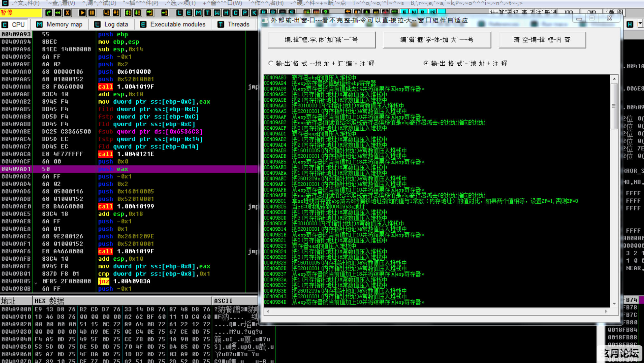Image resolution: width=644 pixels, height=363 pixels.
Task: Click output line 00409B05 in the output window
Action: (x=314, y=207)
